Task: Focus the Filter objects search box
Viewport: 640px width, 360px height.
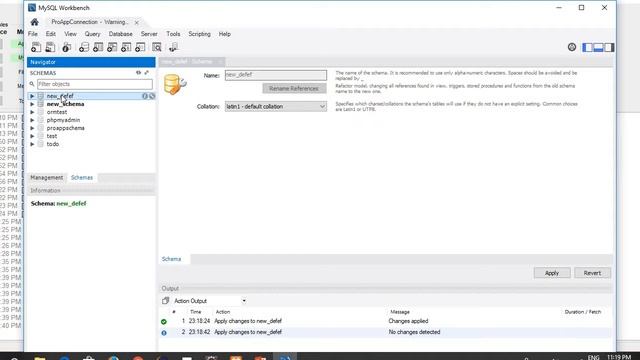Action: (95, 84)
